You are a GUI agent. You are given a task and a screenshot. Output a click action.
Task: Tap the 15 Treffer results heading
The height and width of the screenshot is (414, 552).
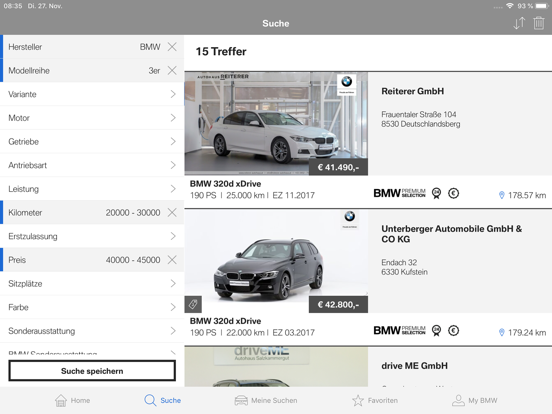[221, 51]
